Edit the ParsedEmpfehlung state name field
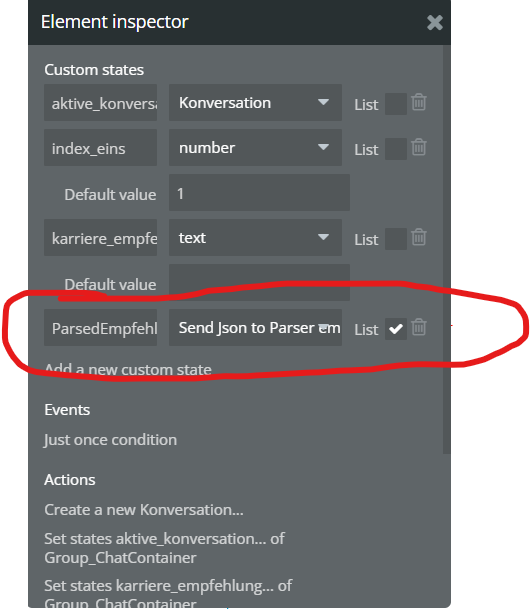The image size is (530, 609). (101, 327)
